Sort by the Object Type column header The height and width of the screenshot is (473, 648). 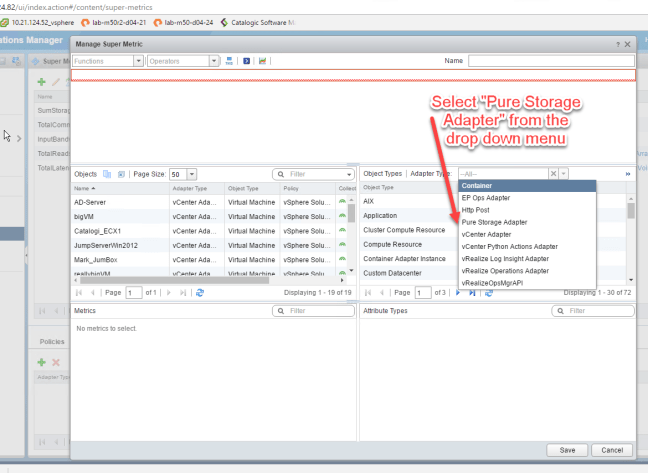243,188
